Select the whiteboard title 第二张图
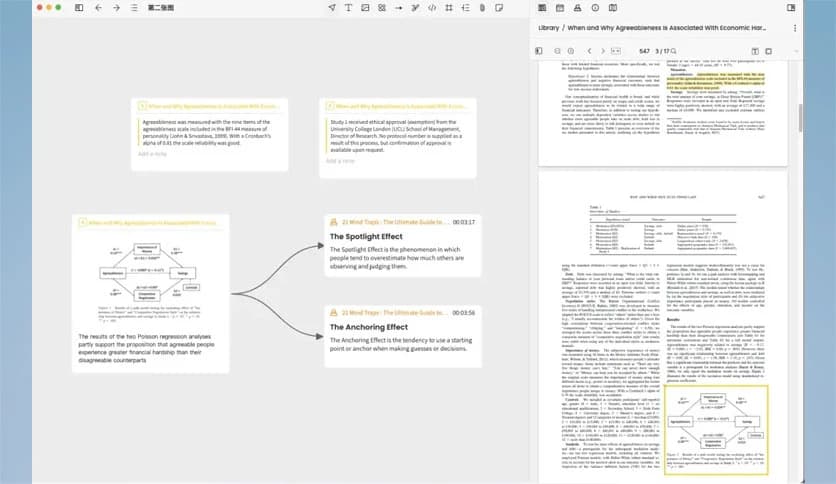Screen dimensions: 836x484 (x=160, y=7)
